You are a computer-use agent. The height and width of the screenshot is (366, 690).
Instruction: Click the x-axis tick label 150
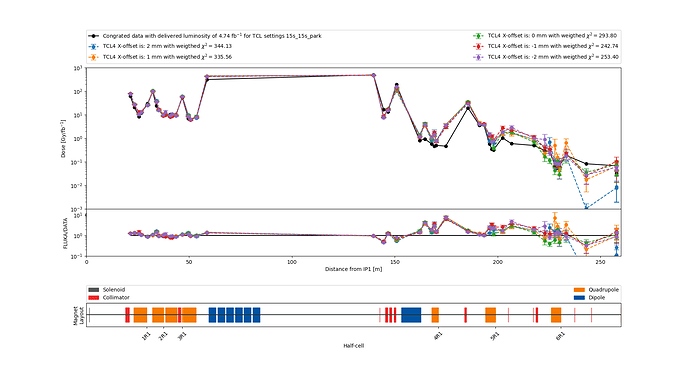(x=395, y=262)
